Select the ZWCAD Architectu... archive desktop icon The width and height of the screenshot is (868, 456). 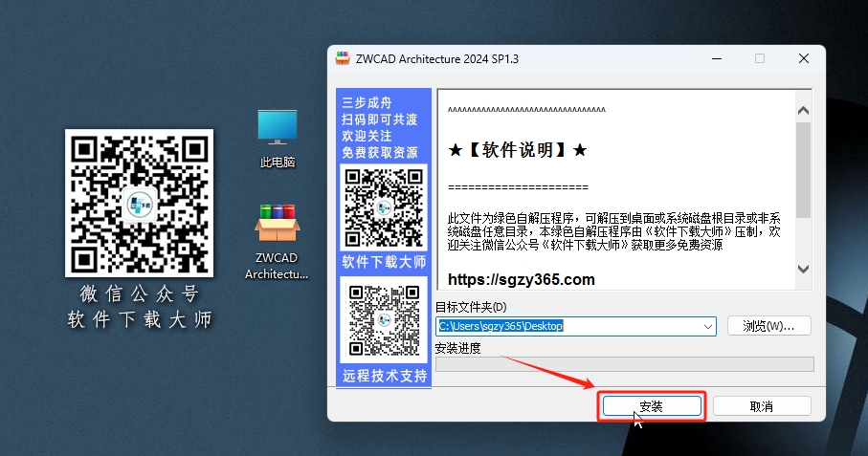tap(277, 242)
